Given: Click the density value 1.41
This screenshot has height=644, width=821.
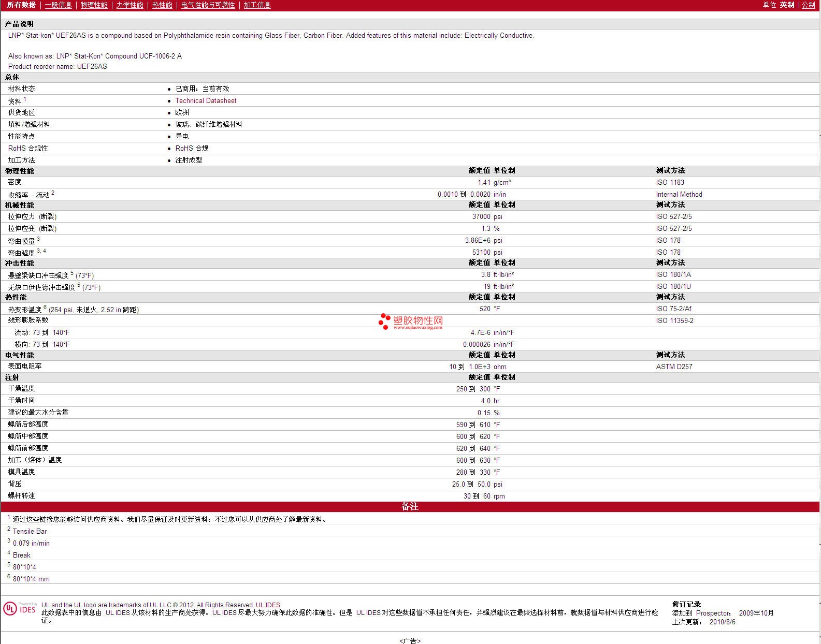Looking at the screenshot, I should pyautogui.click(x=484, y=182).
